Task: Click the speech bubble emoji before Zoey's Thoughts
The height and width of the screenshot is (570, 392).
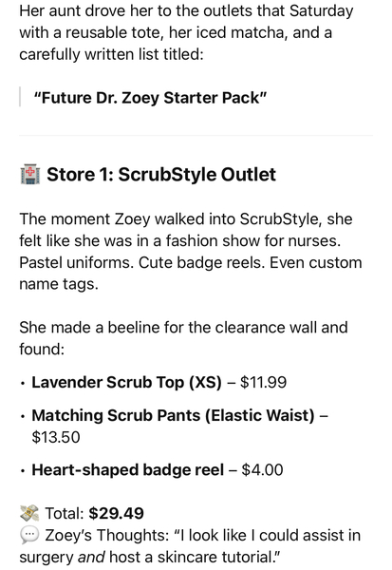Action: click(29, 535)
